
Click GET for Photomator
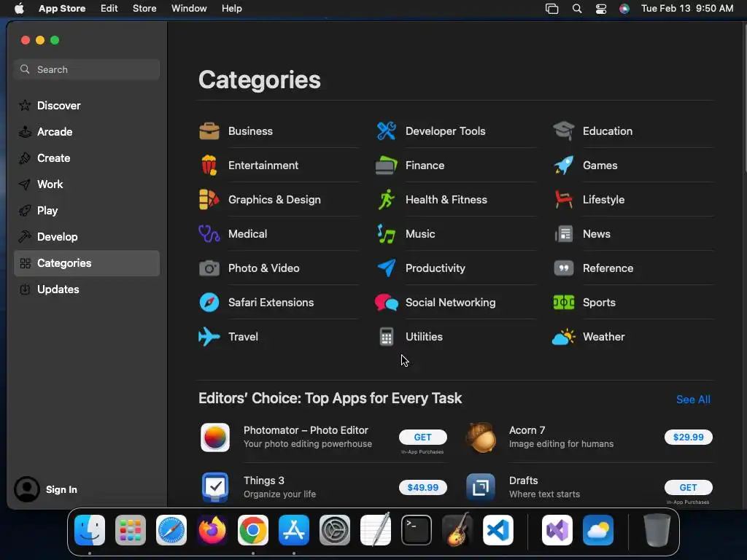[x=422, y=437]
